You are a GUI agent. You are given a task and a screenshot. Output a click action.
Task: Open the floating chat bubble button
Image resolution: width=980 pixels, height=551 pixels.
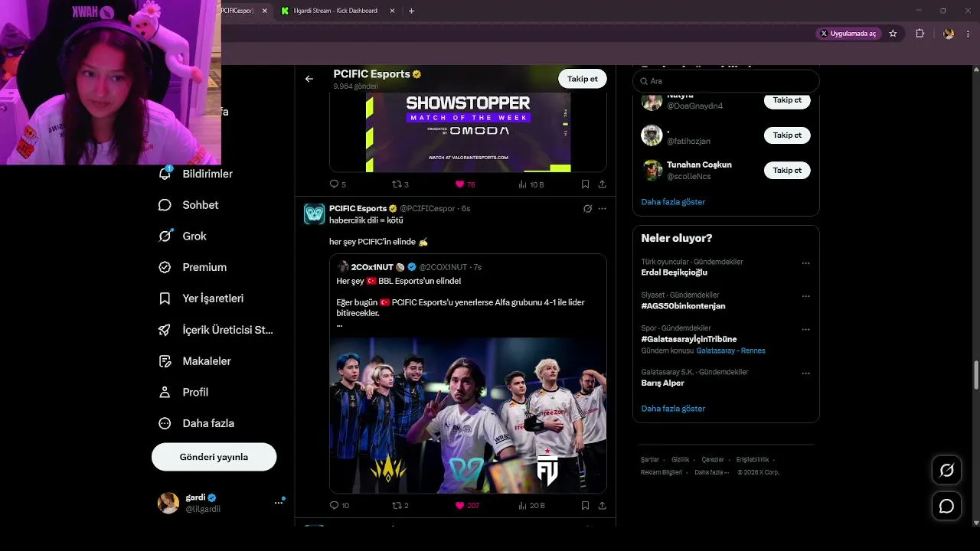(946, 506)
